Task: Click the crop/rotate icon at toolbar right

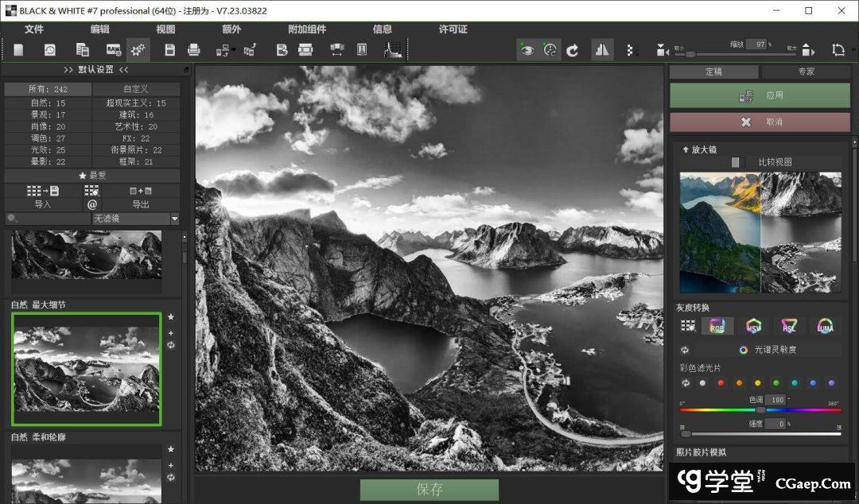Action: (x=838, y=50)
